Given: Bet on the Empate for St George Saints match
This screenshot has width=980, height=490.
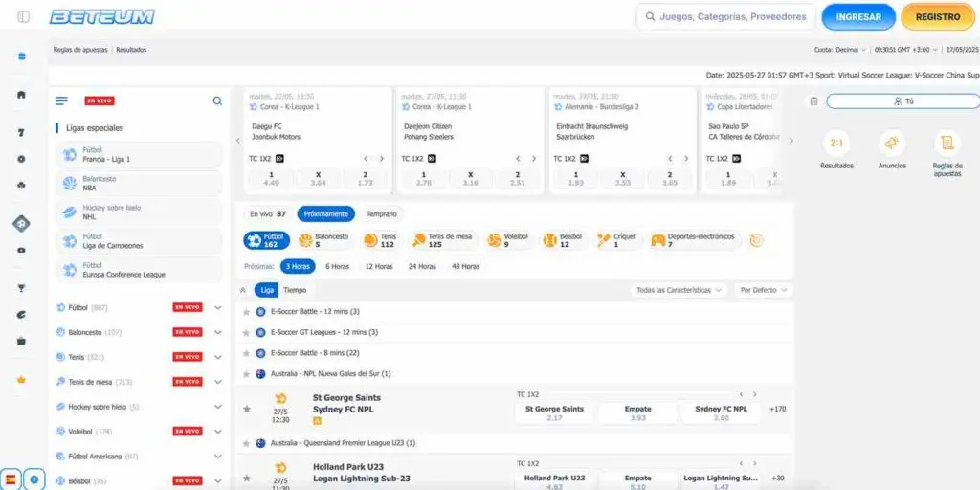Looking at the screenshot, I should (x=637, y=413).
